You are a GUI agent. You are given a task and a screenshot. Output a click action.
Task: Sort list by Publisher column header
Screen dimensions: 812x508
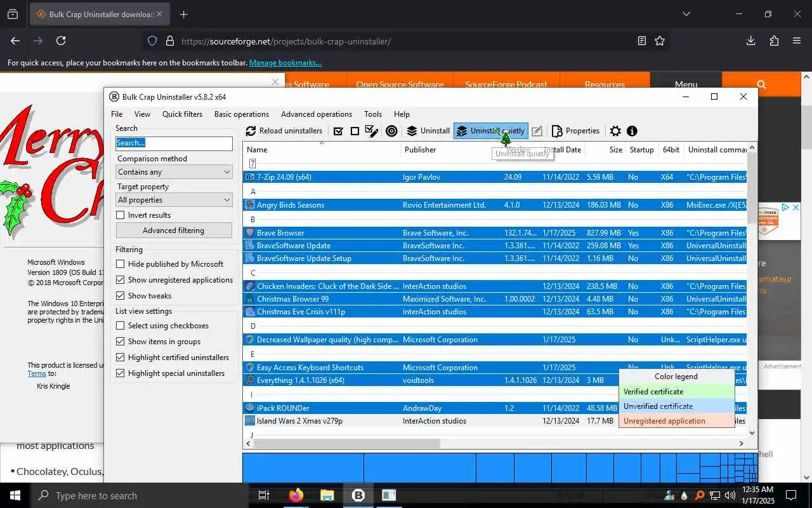(451, 150)
